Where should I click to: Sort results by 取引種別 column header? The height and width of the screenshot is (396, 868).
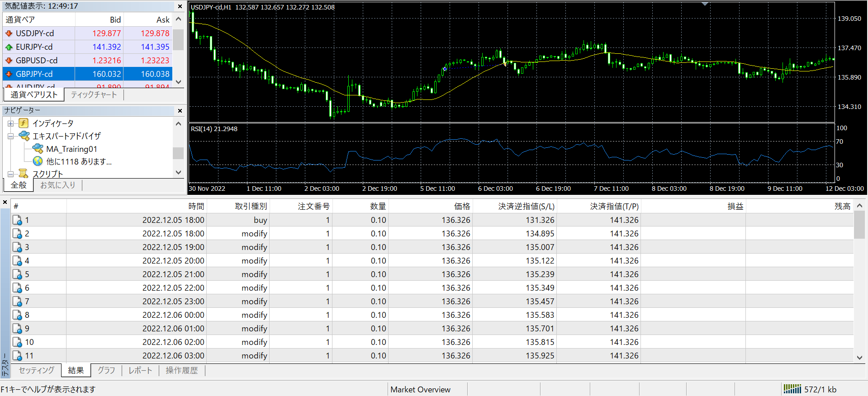click(x=238, y=206)
